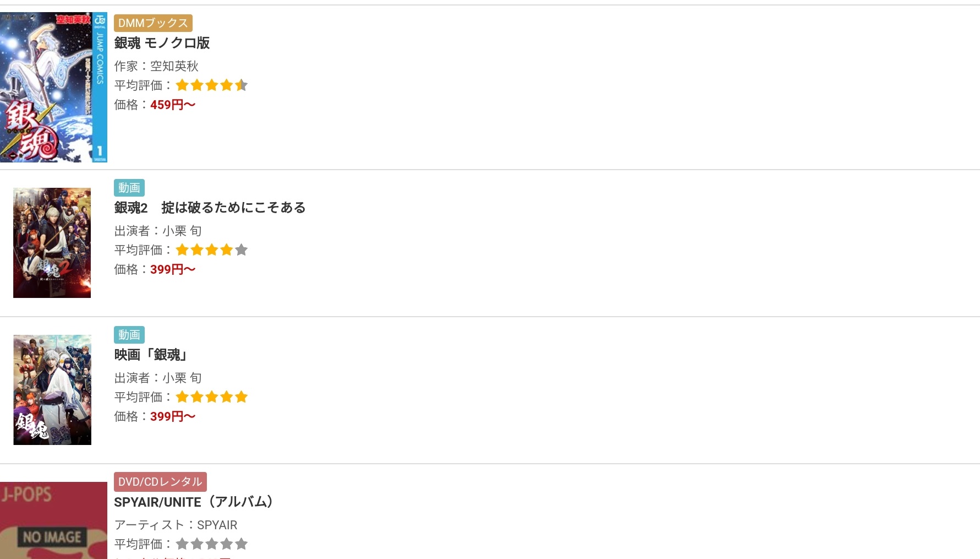Screen dimensions: 980x559
Task: Click the 399円〜 price for 映画「銀魂」
Action: [172, 416]
